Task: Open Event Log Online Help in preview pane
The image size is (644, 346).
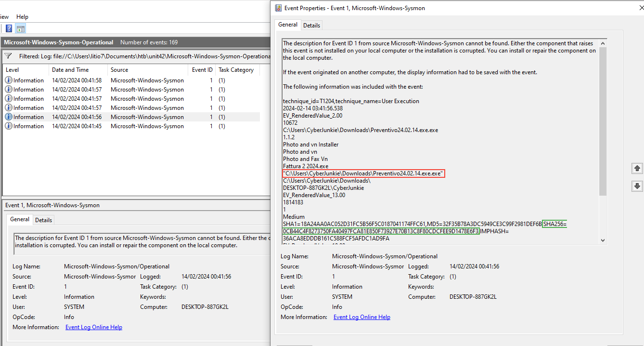Action: [x=94, y=327]
